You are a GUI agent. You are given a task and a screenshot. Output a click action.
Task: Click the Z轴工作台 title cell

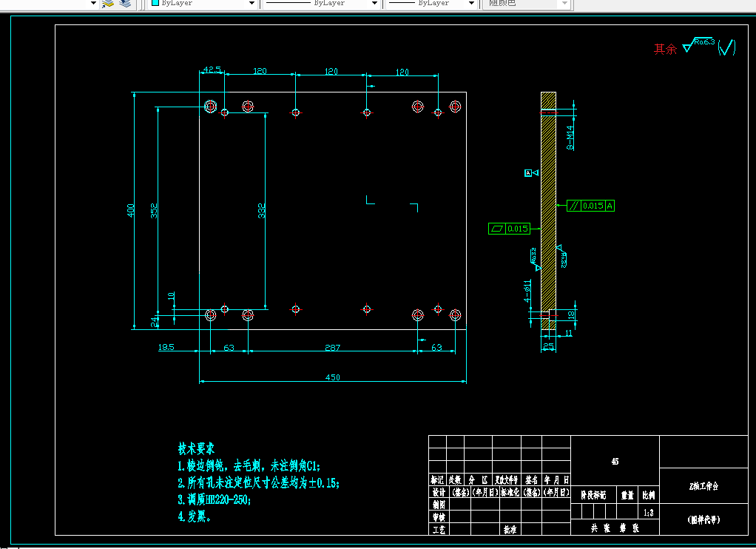pos(703,486)
